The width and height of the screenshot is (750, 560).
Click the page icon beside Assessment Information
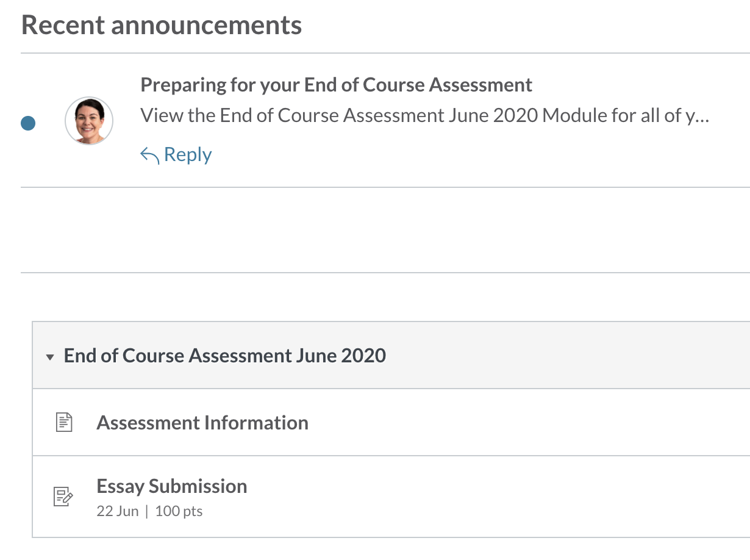(64, 423)
